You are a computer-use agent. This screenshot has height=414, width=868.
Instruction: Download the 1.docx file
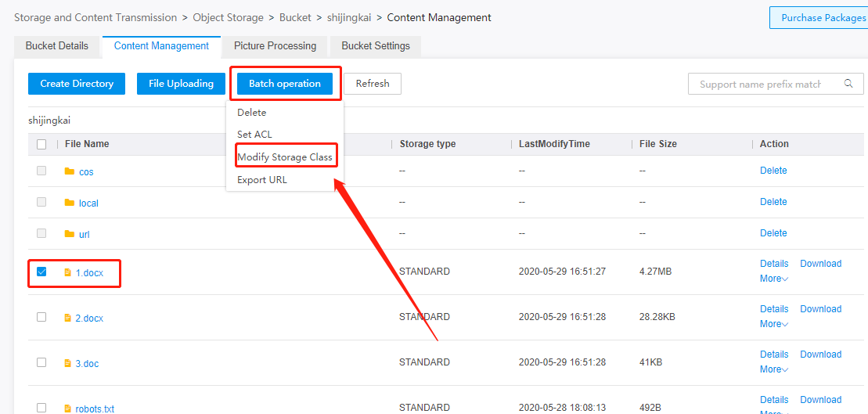tap(820, 264)
